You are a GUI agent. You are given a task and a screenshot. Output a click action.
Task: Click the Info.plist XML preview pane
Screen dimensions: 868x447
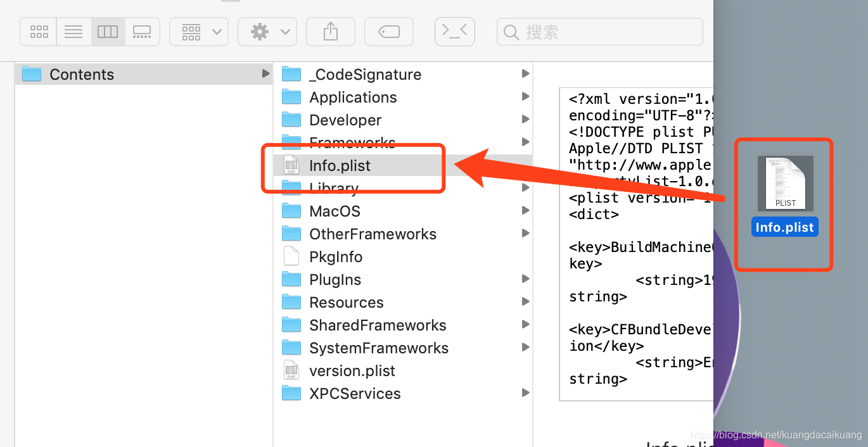click(636, 244)
